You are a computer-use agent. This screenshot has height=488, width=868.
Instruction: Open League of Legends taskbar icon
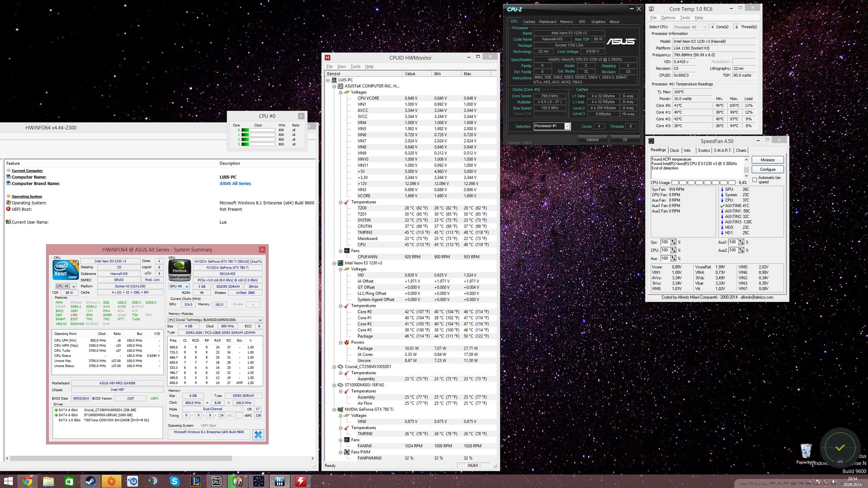[x=196, y=481]
